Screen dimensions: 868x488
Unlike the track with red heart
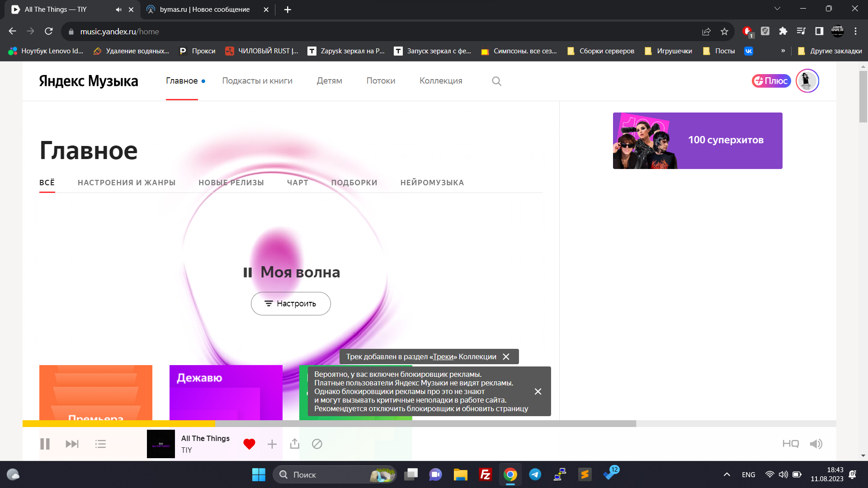pyautogui.click(x=249, y=444)
